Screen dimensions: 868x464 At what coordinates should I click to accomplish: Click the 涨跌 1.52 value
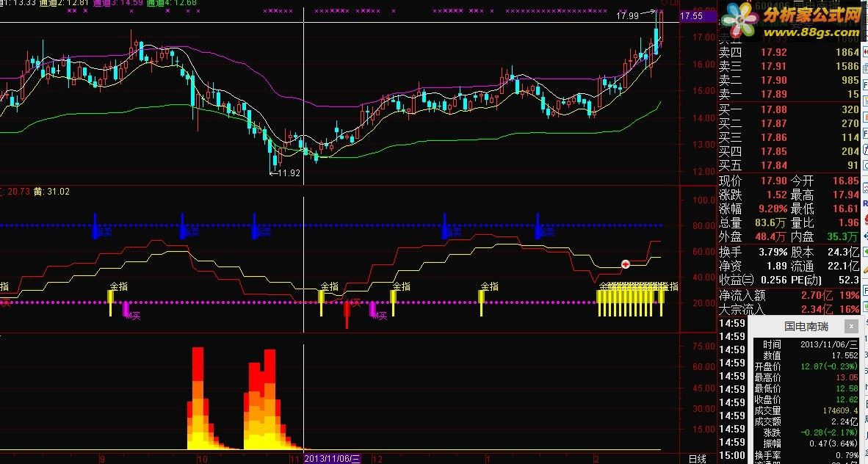click(777, 195)
